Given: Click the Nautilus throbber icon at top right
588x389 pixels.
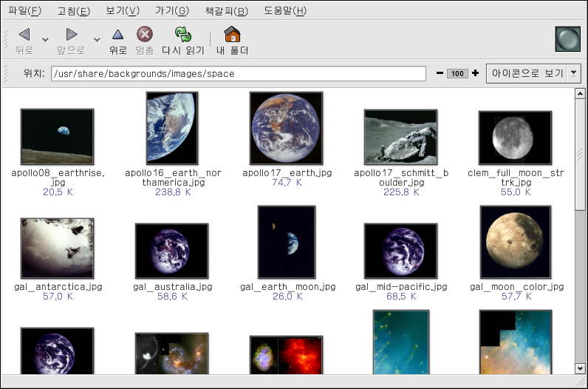Looking at the screenshot, I should pyautogui.click(x=567, y=39).
